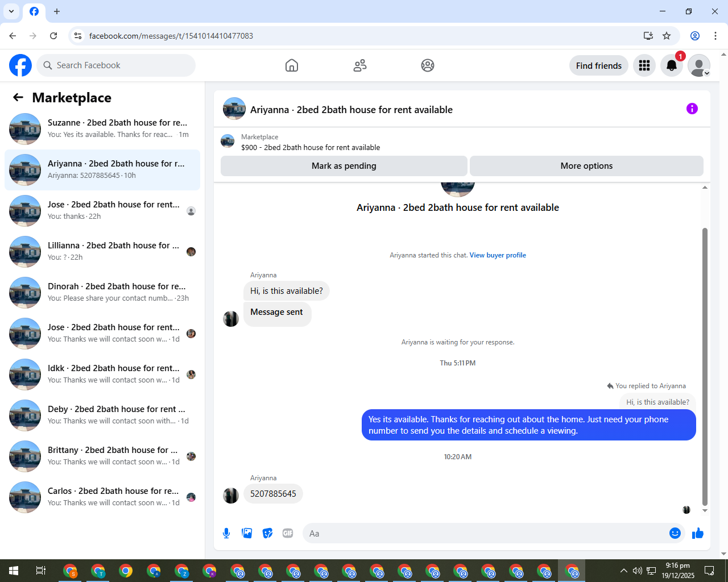The height and width of the screenshot is (582, 728).
Task: Open Chrome three-dot menu
Action: [x=715, y=36]
